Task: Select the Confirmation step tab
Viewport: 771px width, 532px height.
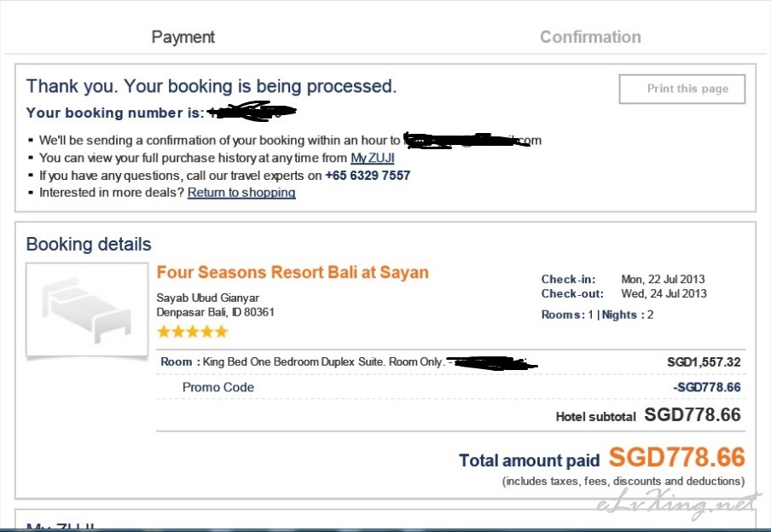Action: [x=590, y=37]
